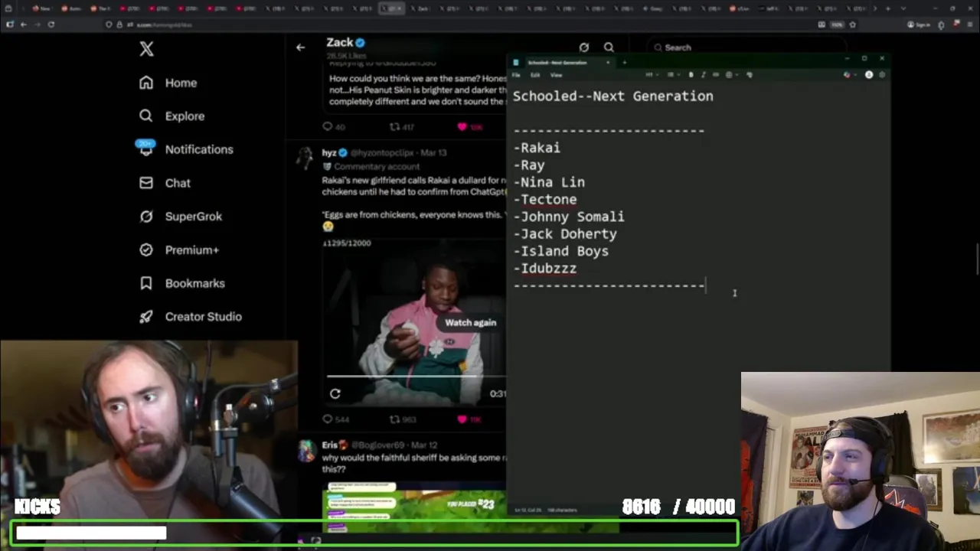Like the hyz tweet with 11K likes
The width and height of the screenshot is (980, 551).
470,419
